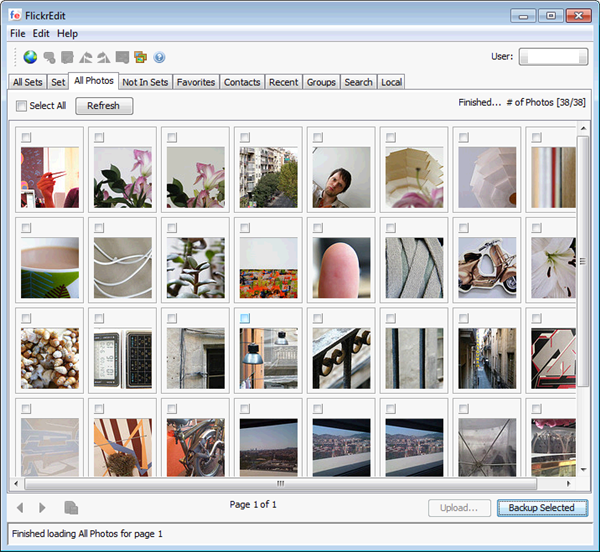Click the globe icon in the toolbar

(30, 57)
